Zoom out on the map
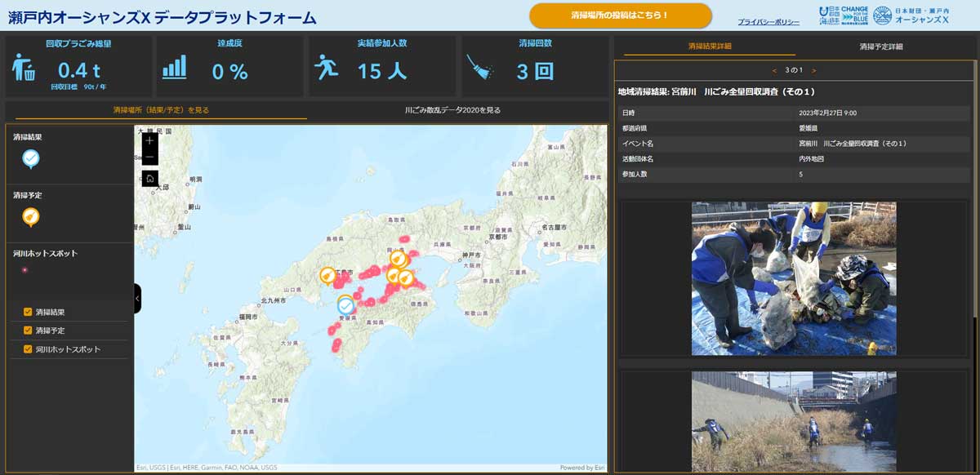The width and height of the screenshot is (980, 475). point(149,158)
